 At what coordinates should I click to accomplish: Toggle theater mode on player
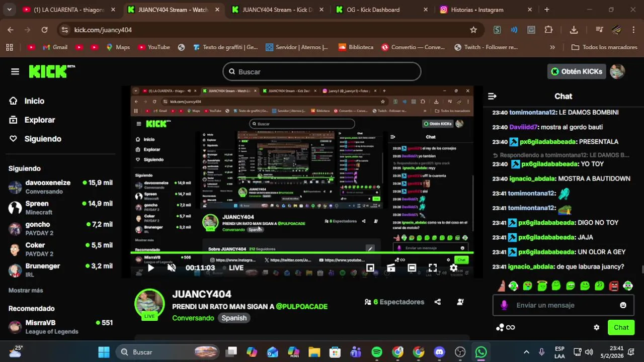point(412,268)
